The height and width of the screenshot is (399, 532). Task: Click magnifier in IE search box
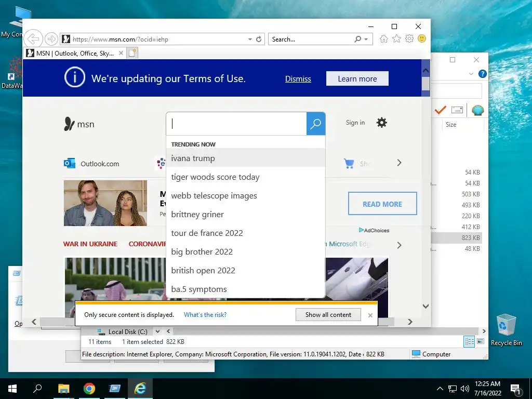click(x=357, y=39)
